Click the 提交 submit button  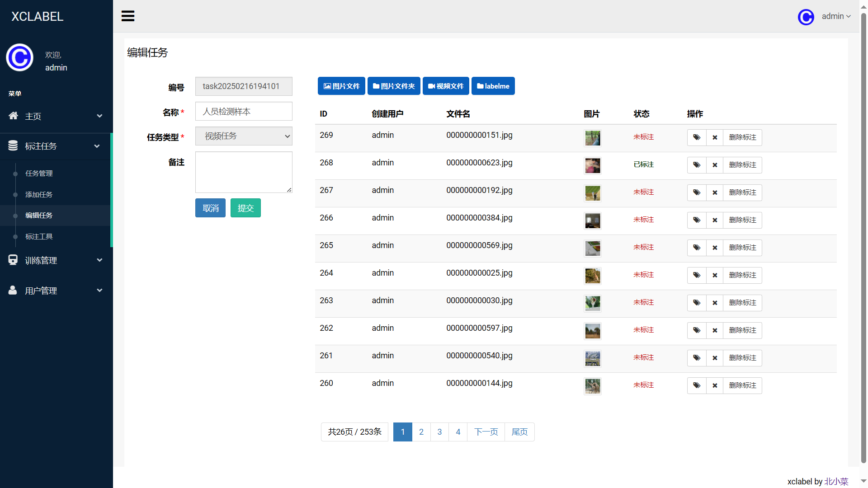[245, 208]
